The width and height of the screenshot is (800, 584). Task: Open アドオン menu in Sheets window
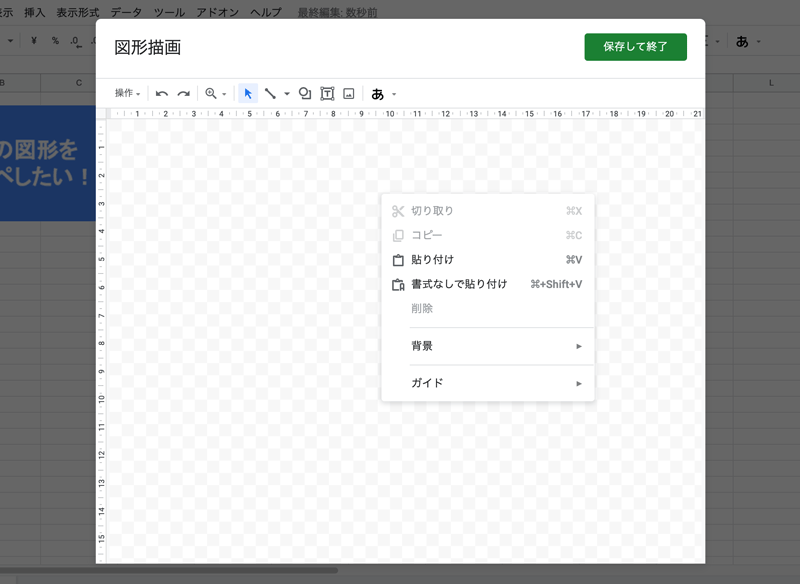218,12
